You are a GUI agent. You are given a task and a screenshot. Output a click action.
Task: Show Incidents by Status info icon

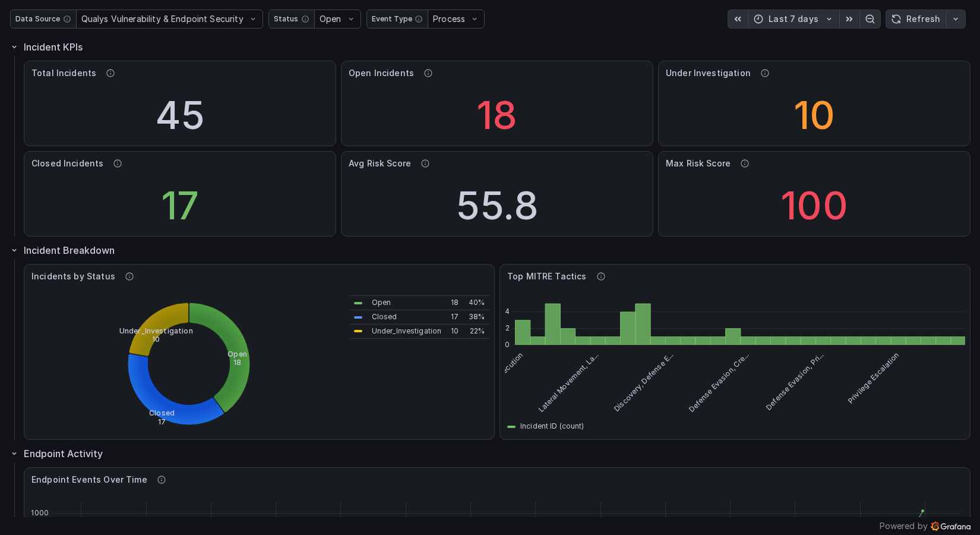[129, 276]
